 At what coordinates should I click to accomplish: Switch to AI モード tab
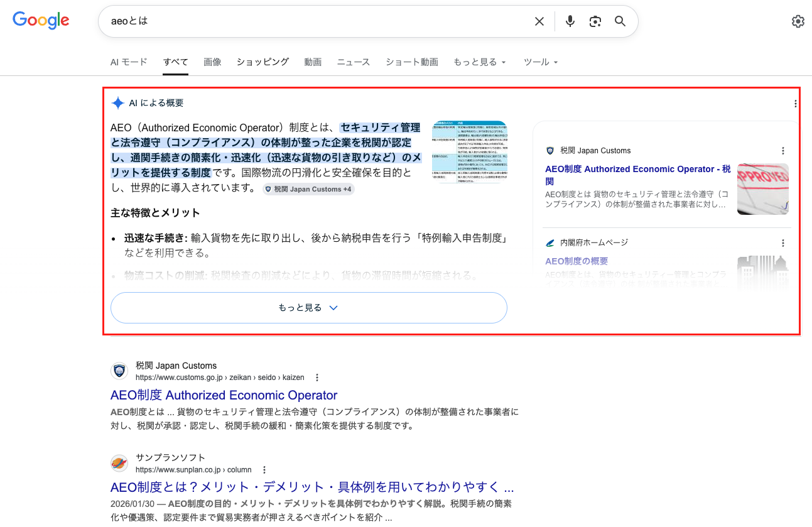pyautogui.click(x=129, y=62)
